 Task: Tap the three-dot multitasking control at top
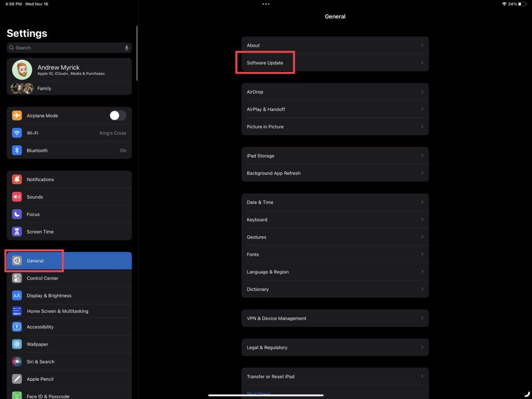(266, 4)
